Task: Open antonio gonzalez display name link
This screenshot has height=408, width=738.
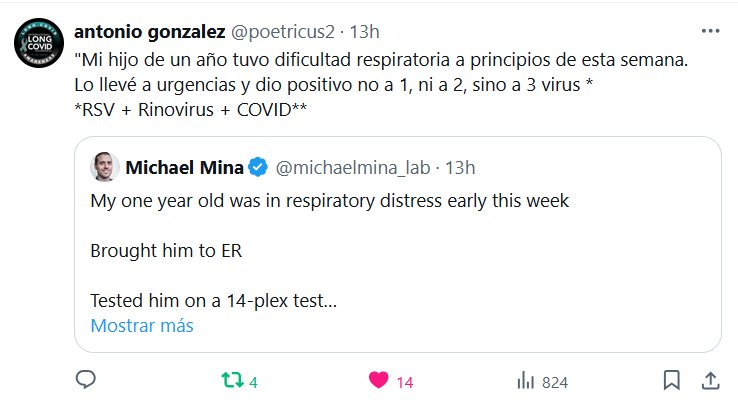Action: coord(149,31)
